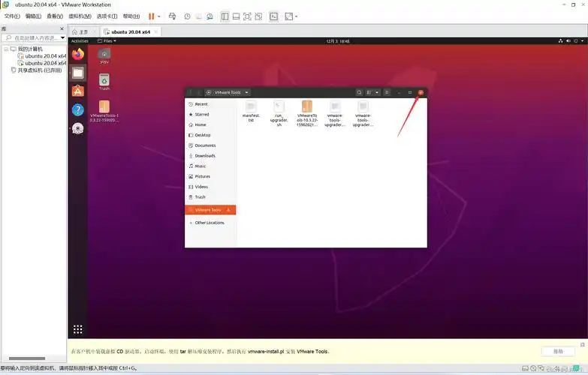Open the snapshot manager icon

pyautogui.click(x=210, y=16)
